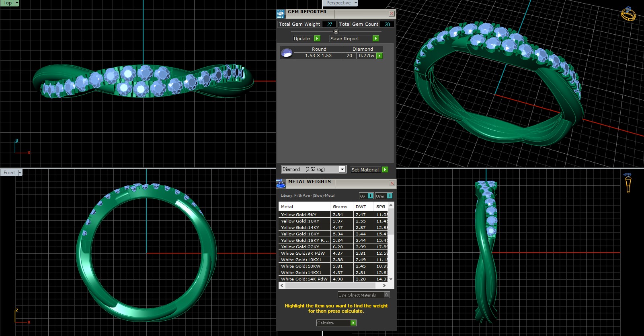Click the ring-on-finger icon in the lower-right viewport

pos(628,183)
